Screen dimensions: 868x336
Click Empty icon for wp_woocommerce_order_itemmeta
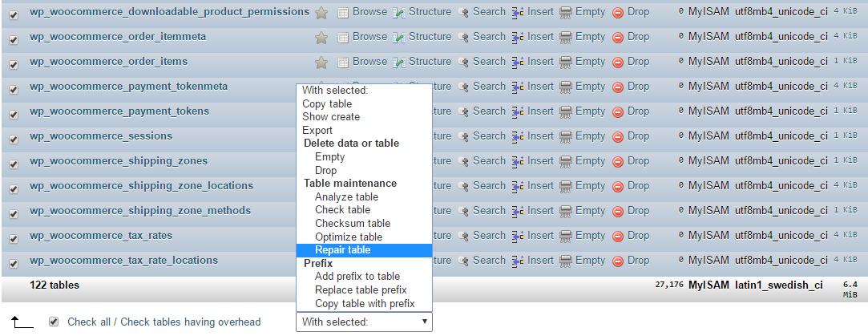(566, 37)
